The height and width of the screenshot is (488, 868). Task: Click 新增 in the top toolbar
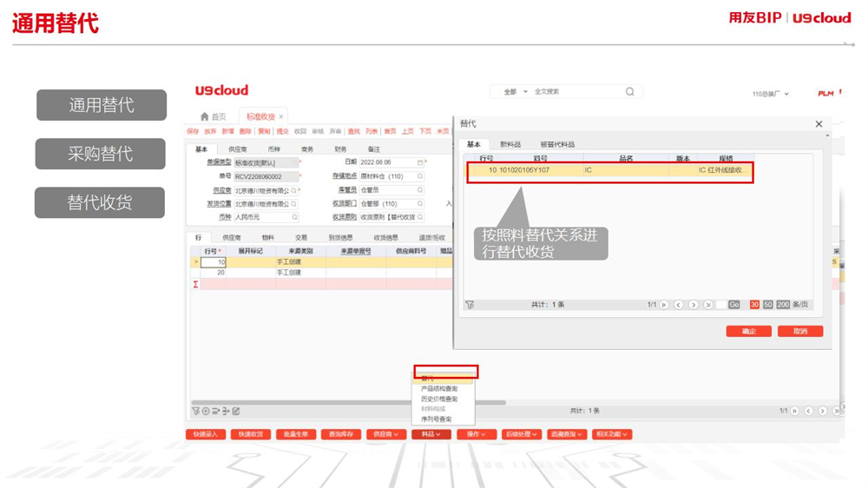228,131
